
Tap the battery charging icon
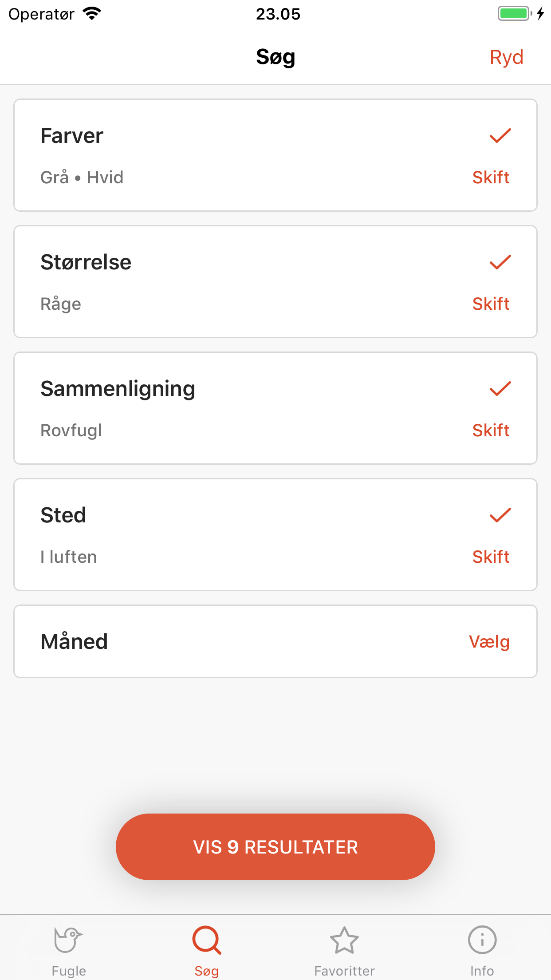click(x=521, y=14)
